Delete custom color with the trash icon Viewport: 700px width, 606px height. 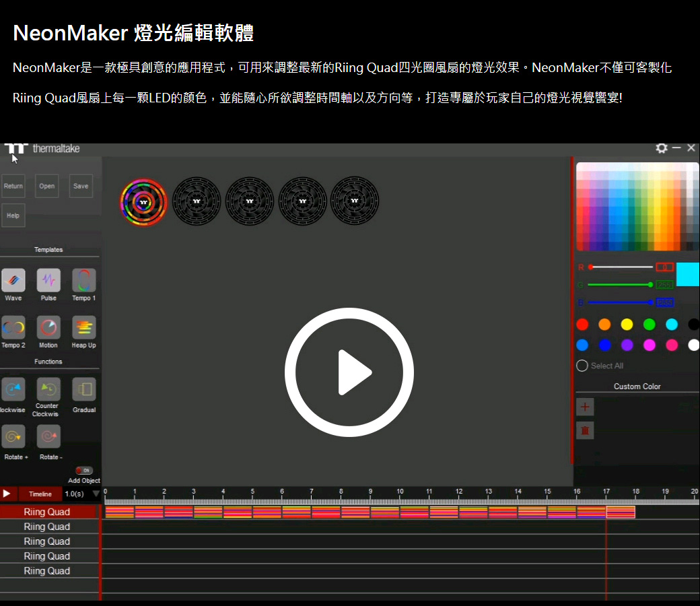click(x=585, y=430)
